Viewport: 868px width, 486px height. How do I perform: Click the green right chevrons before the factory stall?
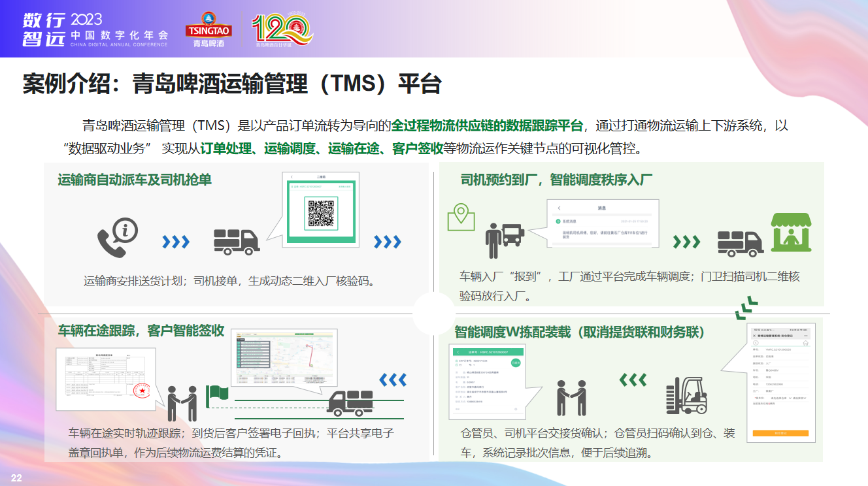pos(687,242)
